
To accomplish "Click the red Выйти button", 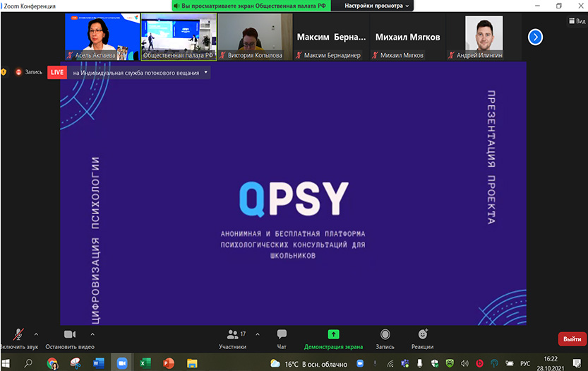I will coord(572,340).
